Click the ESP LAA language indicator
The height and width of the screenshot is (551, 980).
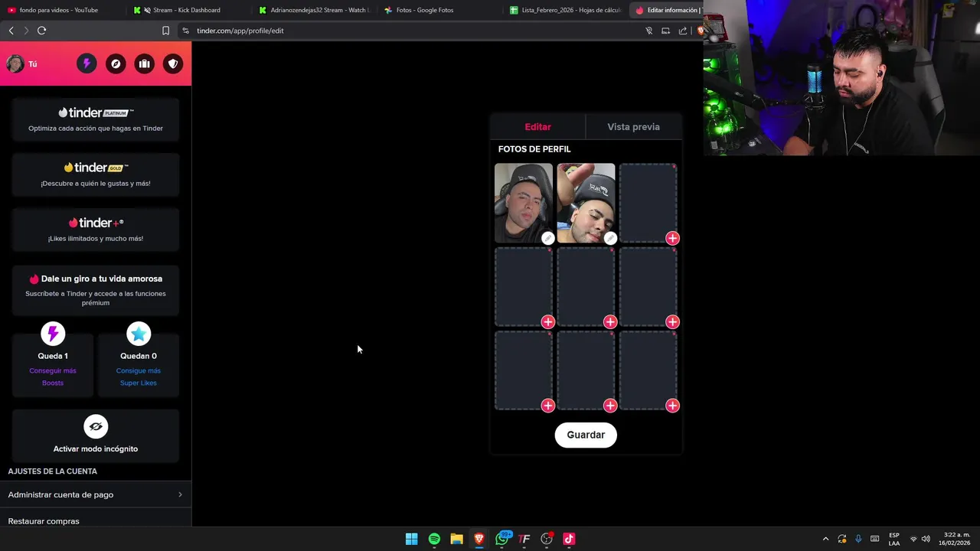point(894,539)
